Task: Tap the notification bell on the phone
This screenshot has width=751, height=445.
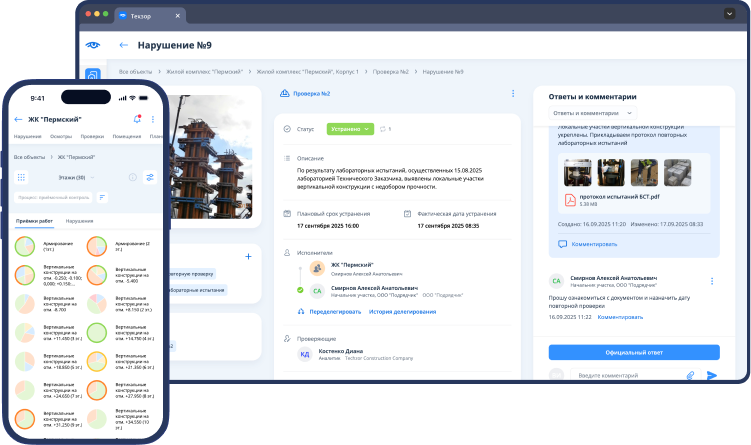Action: click(x=137, y=119)
